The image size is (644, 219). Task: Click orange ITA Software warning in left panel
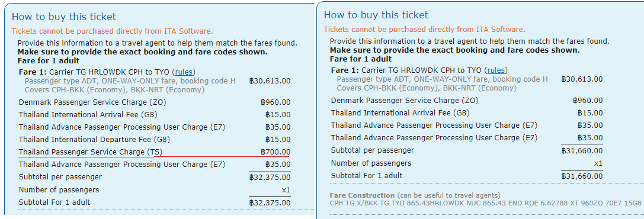112,31
